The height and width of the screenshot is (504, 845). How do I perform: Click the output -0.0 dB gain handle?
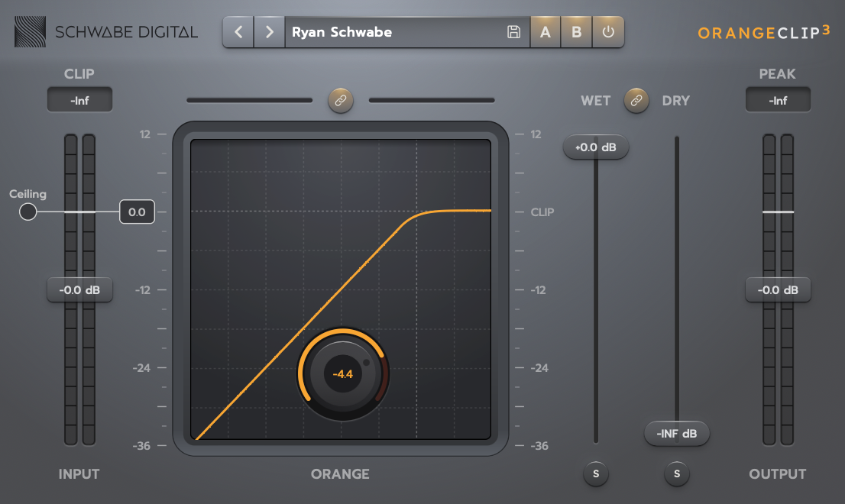coord(779,289)
